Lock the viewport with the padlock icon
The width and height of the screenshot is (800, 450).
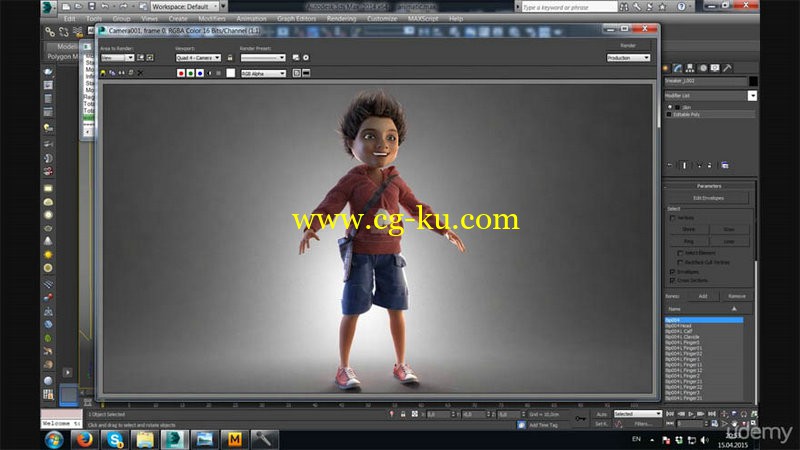coord(230,58)
